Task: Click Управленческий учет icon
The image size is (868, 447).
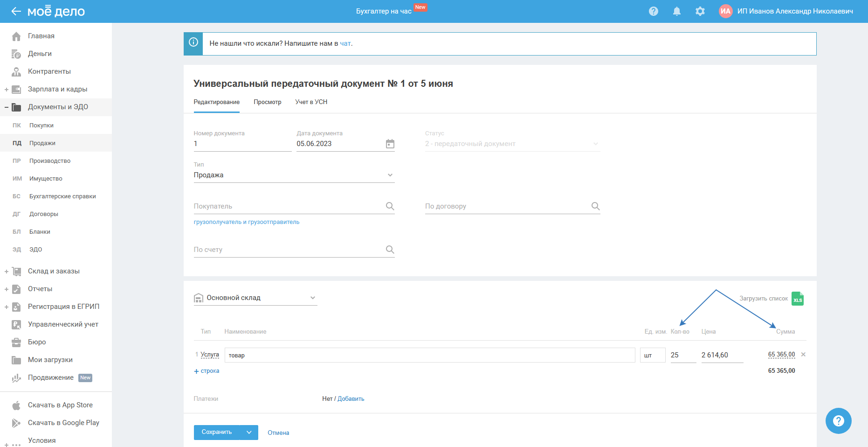Action: coord(16,324)
